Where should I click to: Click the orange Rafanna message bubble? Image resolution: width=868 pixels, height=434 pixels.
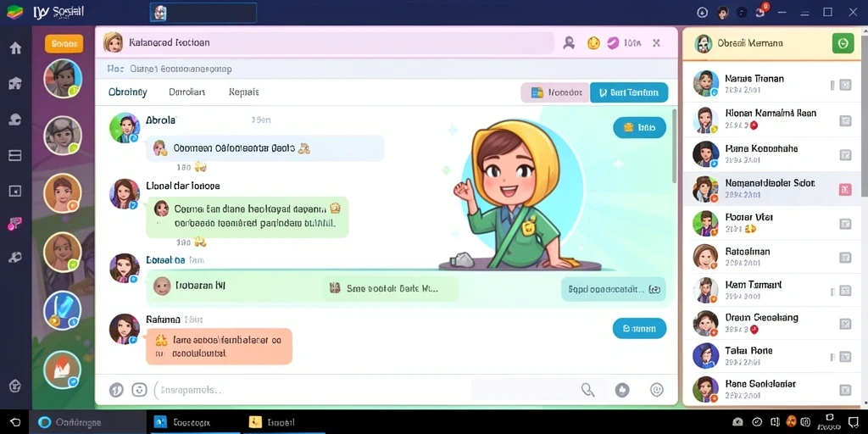pos(220,347)
